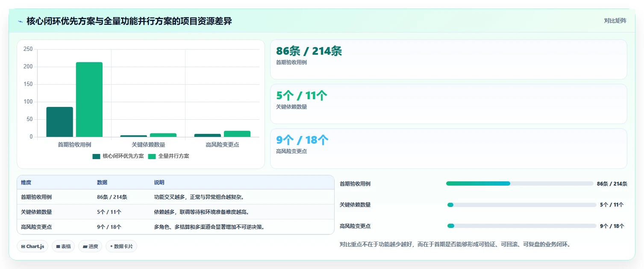Click the 高风险变更点 progress bar
The height and width of the screenshot is (269, 644).
tap(521, 226)
